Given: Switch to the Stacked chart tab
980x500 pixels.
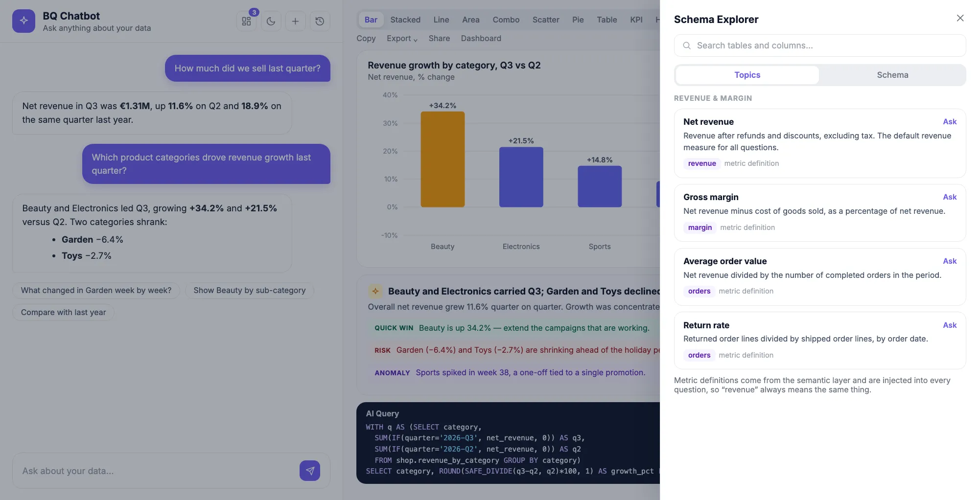Looking at the screenshot, I should click(405, 20).
